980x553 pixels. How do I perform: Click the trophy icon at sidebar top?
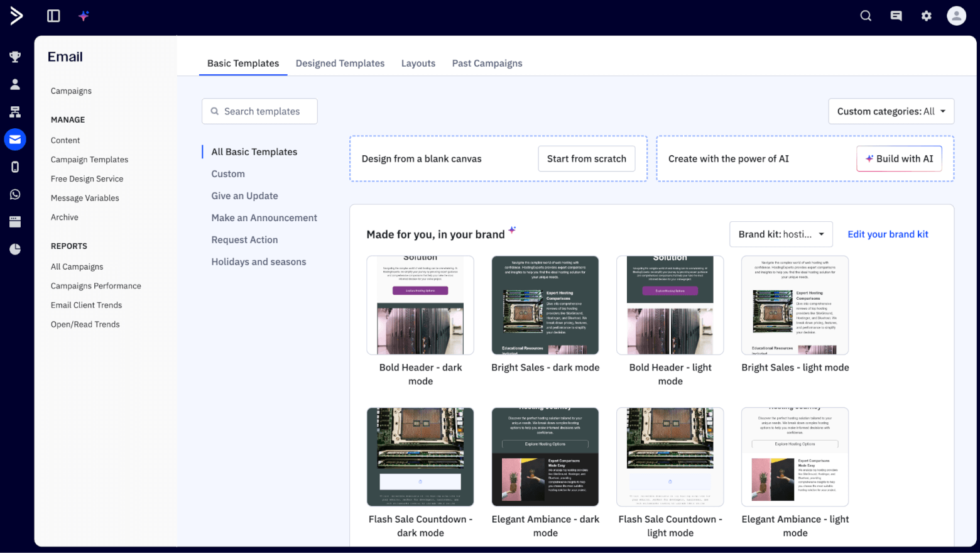tap(15, 56)
